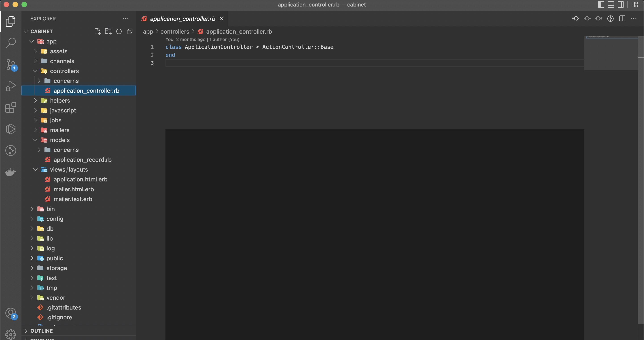This screenshot has width=644, height=340.
Task: Open Explorer Views and More Actions menu
Action: click(x=125, y=19)
